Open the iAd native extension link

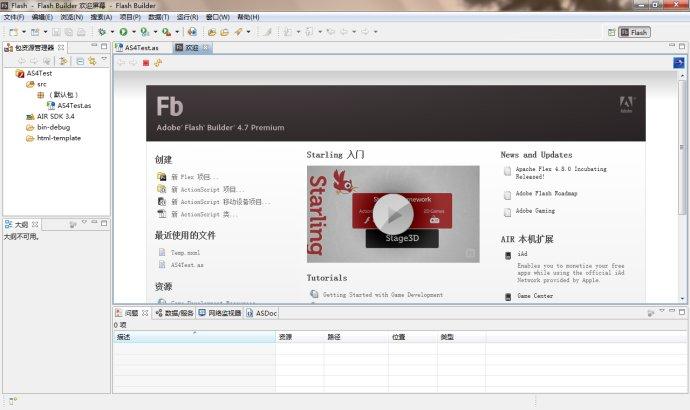pyautogui.click(x=522, y=254)
